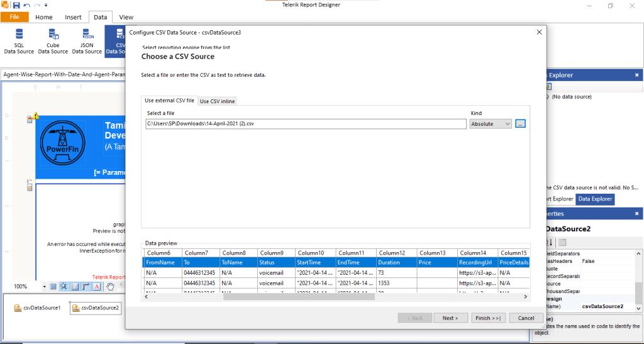Select the hand pan tool
Image resolution: width=644 pixels, height=344 pixels.
tap(110, 287)
